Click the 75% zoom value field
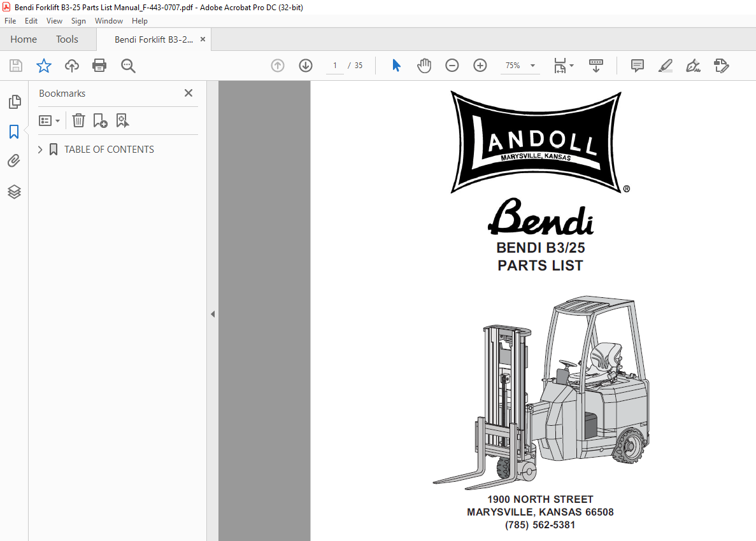756x541 pixels. (x=513, y=66)
